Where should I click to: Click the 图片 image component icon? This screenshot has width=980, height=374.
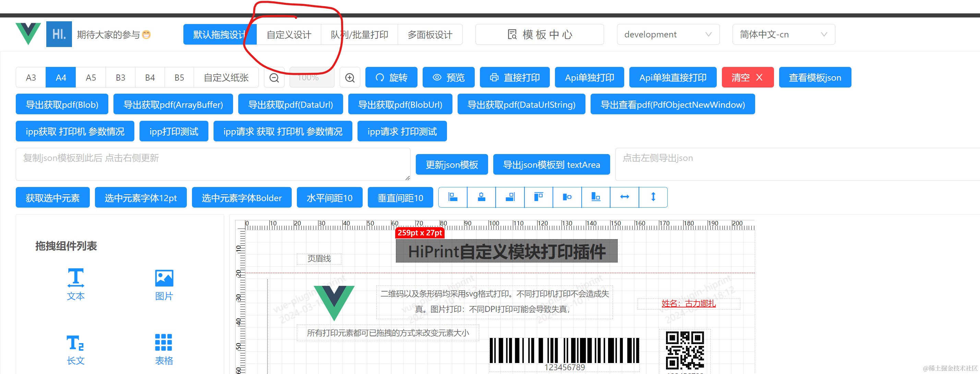(164, 279)
